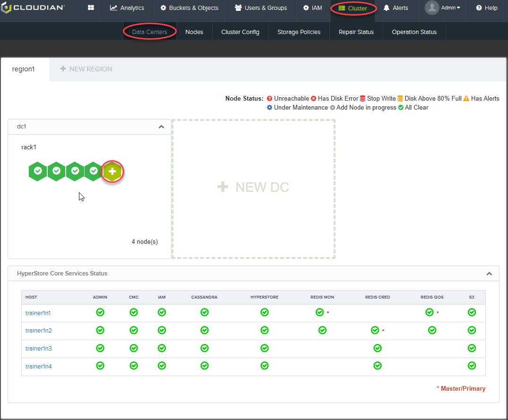
Task: Go to the Cluster Config tab
Action: tap(240, 32)
